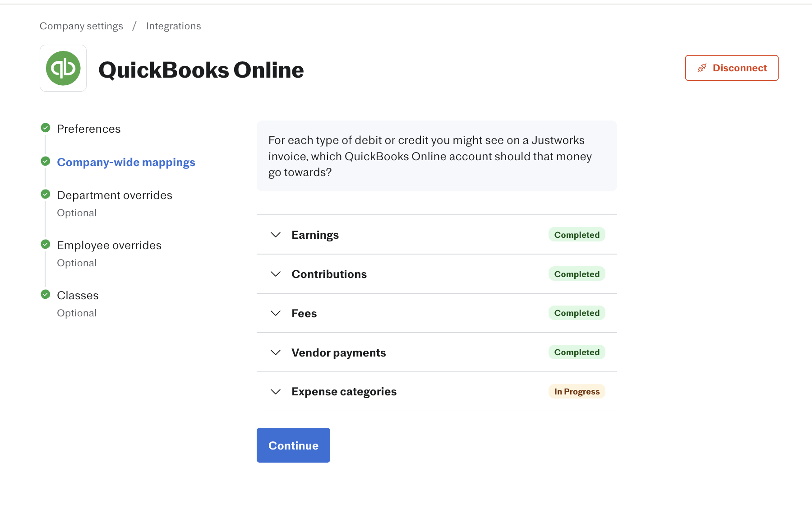Select the Classes step
Image resolution: width=812 pixels, height=510 pixels.
pos(78,296)
